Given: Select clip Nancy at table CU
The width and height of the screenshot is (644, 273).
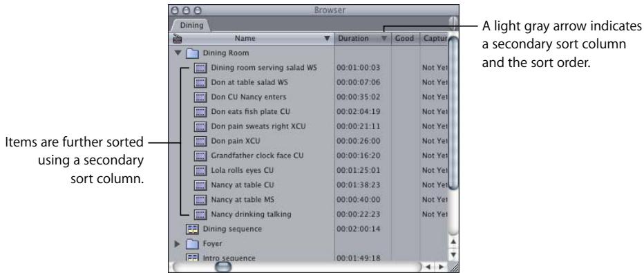Looking at the screenshot, I should pyautogui.click(x=242, y=185).
